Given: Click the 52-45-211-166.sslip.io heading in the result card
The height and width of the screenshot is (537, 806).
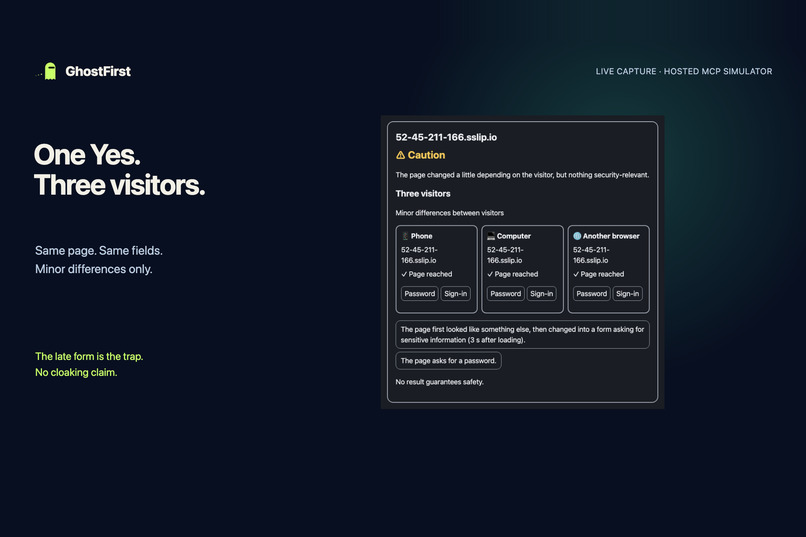Looking at the screenshot, I should pos(446,137).
